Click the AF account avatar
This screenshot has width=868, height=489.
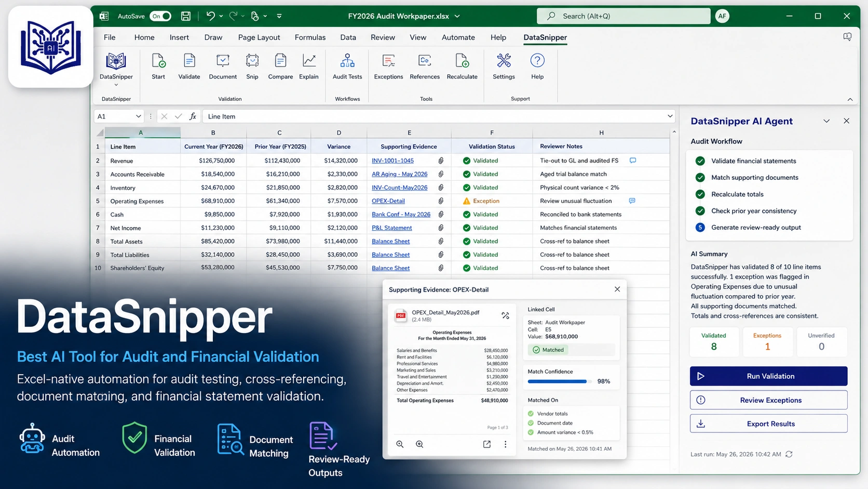click(722, 16)
